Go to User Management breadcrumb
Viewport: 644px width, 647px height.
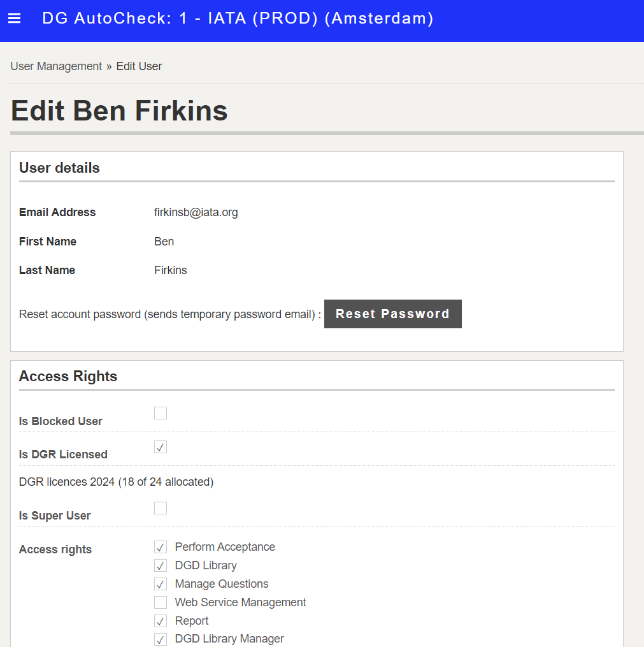[x=56, y=66]
